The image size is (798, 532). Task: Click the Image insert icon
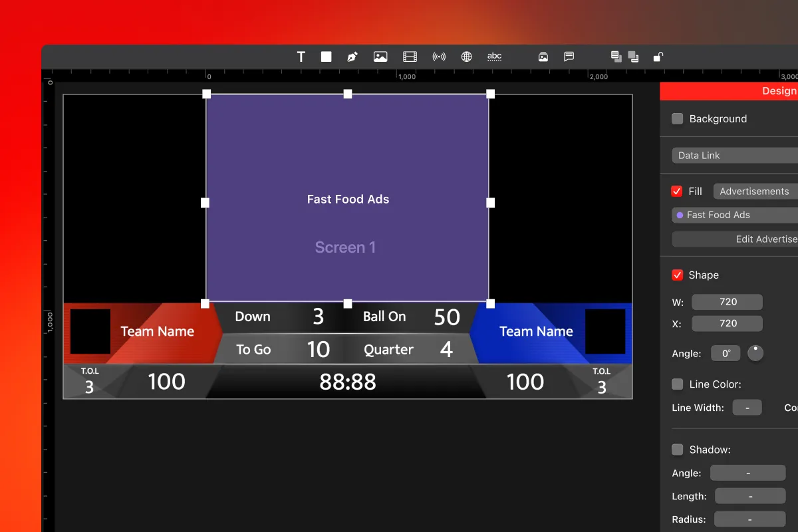380,57
